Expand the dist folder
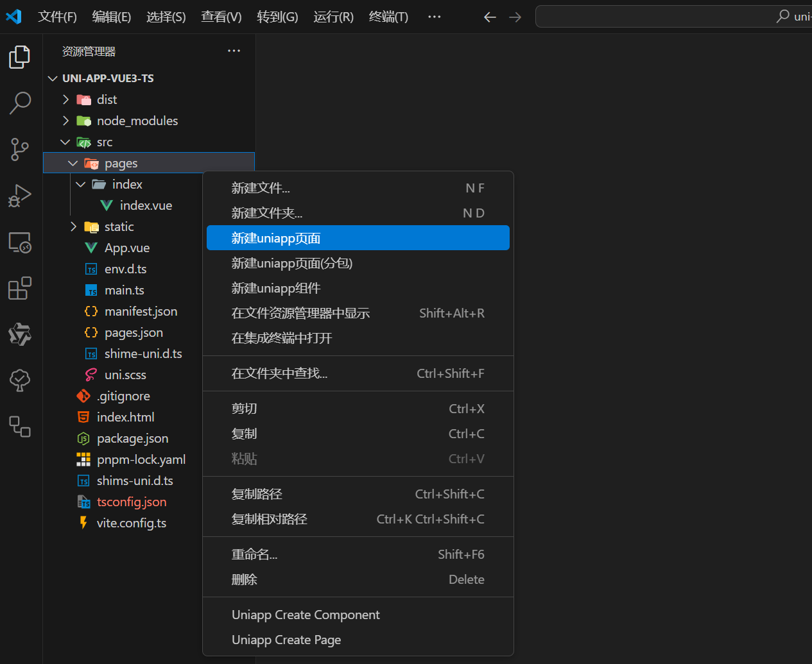 tap(65, 99)
